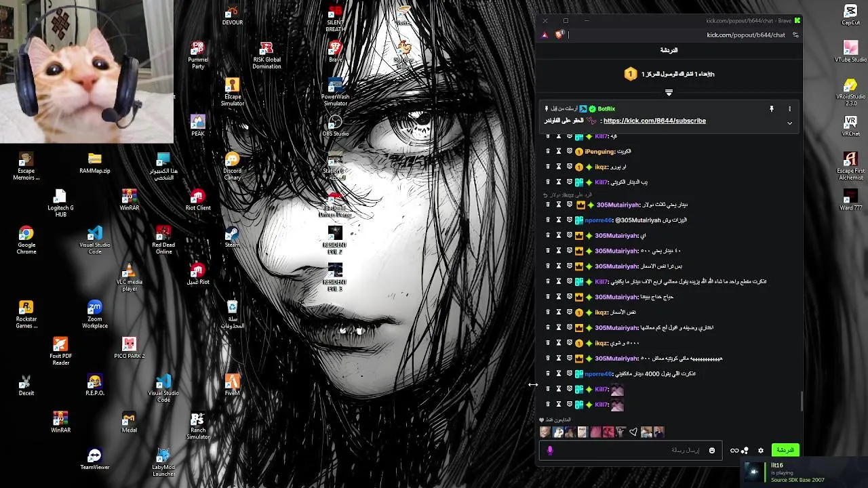The width and height of the screenshot is (868, 488).
Task: Click Brave Shields icon in chat popout
Action: [559, 35]
